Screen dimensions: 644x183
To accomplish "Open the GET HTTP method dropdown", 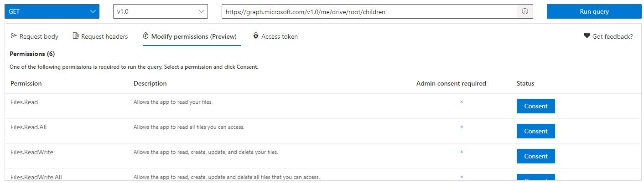I will [52, 12].
